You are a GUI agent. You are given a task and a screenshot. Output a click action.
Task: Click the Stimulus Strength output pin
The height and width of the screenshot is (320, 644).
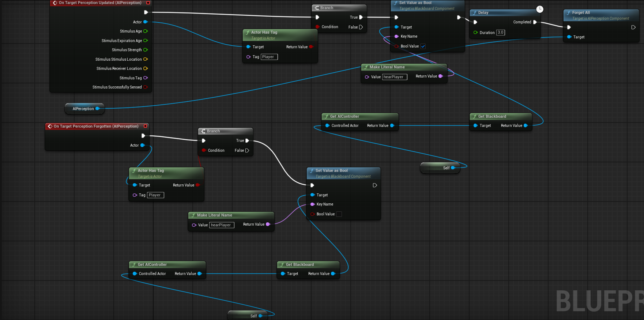pos(146,50)
